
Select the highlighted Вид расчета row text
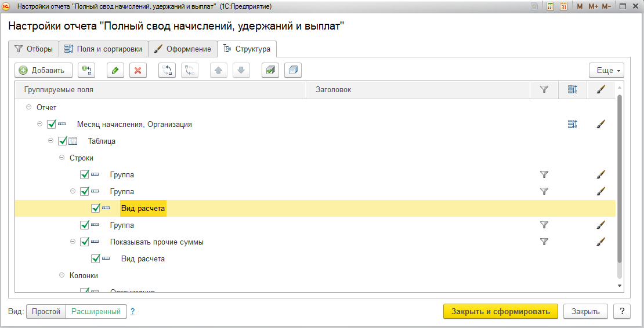pos(143,208)
